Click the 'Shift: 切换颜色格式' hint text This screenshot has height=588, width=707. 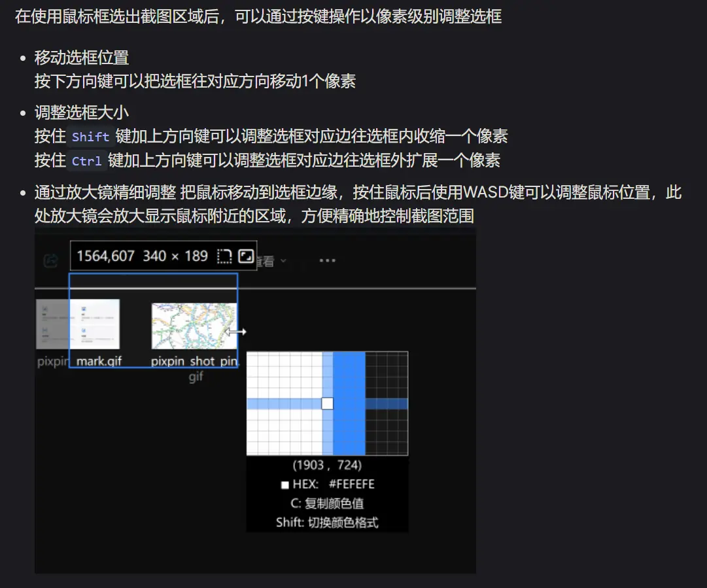(327, 523)
